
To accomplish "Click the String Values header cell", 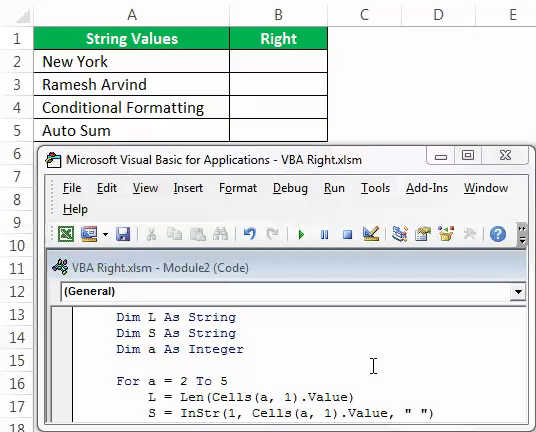I will tap(132, 39).
